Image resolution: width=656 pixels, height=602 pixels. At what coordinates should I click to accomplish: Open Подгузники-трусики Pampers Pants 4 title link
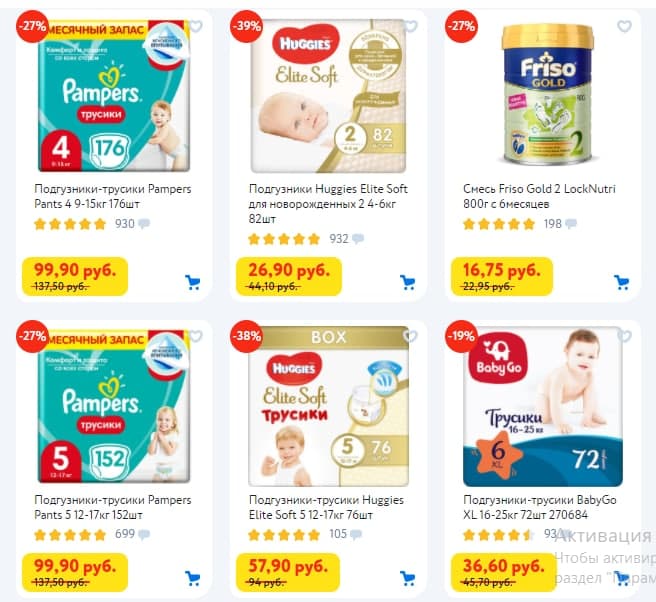coord(113,196)
